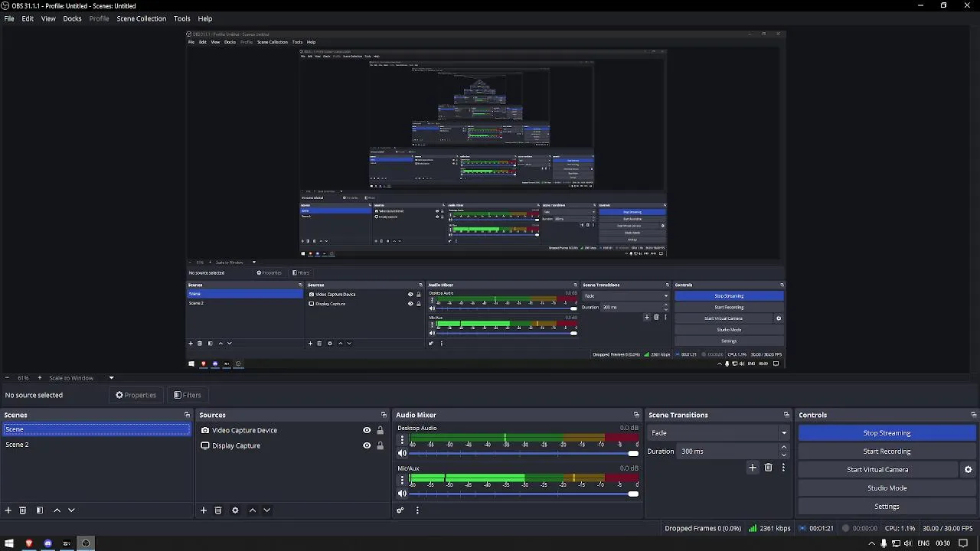The width and height of the screenshot is (980, 551).
Task: Open Audio Mixer menu dots beside the gears
Action: [x=417, y=510]
